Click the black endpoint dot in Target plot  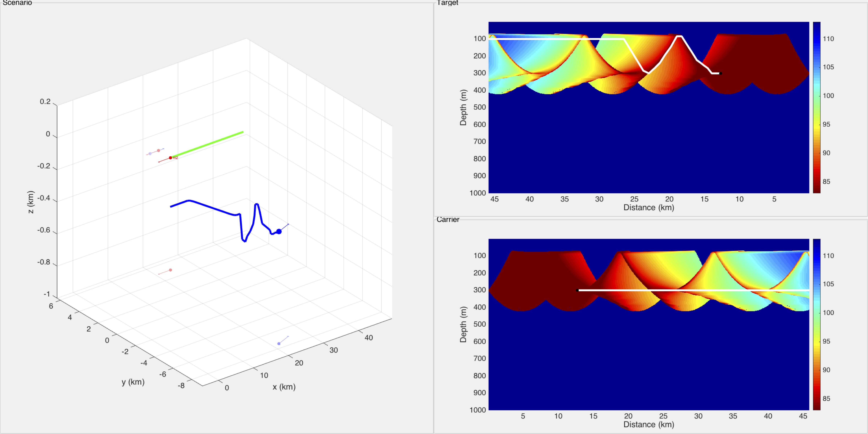(x=720, y=73)
